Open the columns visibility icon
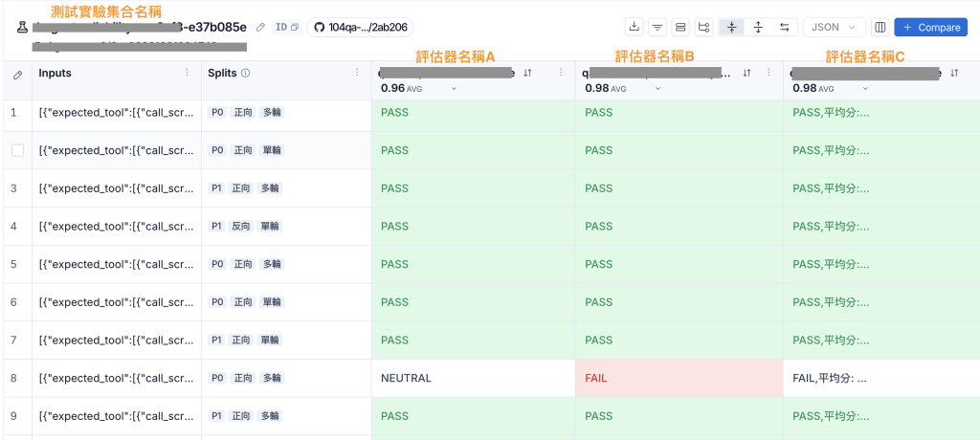This screenshot has height=440, width=980. pos(880,27)
